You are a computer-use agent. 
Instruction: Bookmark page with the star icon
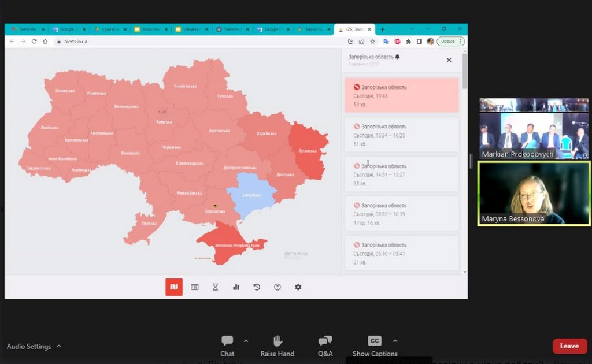(x=373, y=42)
